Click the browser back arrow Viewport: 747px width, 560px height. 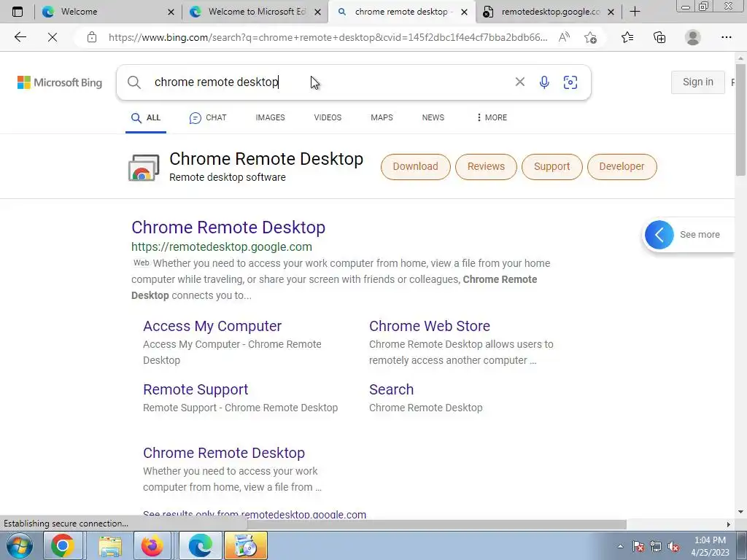(x=20, y=37)
